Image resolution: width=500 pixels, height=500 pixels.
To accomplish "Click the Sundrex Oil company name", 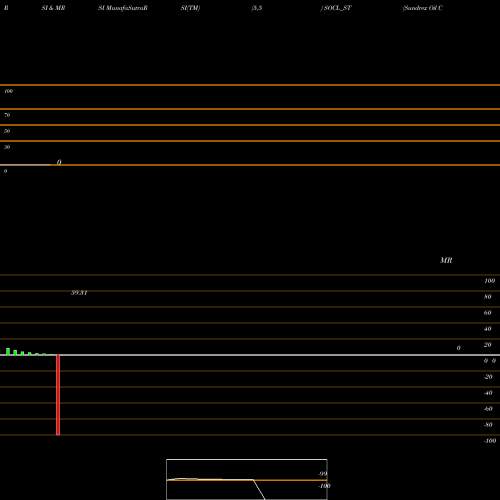I will [423, 8].
